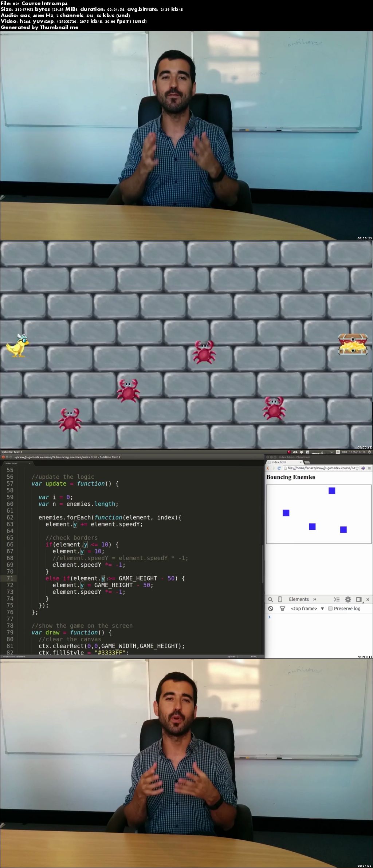Viewport: 373px width, 868px height.
Task: Close the index.html tab in Sublime Text
Action: point(30,463)
